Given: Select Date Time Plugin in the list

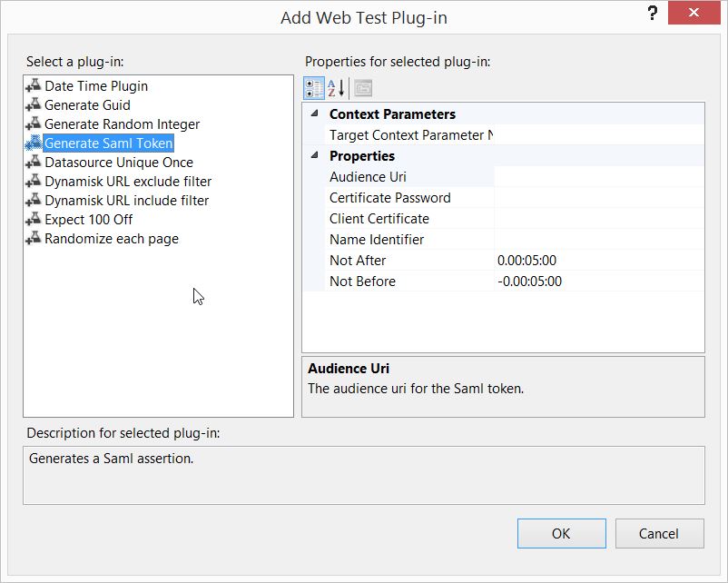Looking at the screenshot, I should [x=96, y=86].
